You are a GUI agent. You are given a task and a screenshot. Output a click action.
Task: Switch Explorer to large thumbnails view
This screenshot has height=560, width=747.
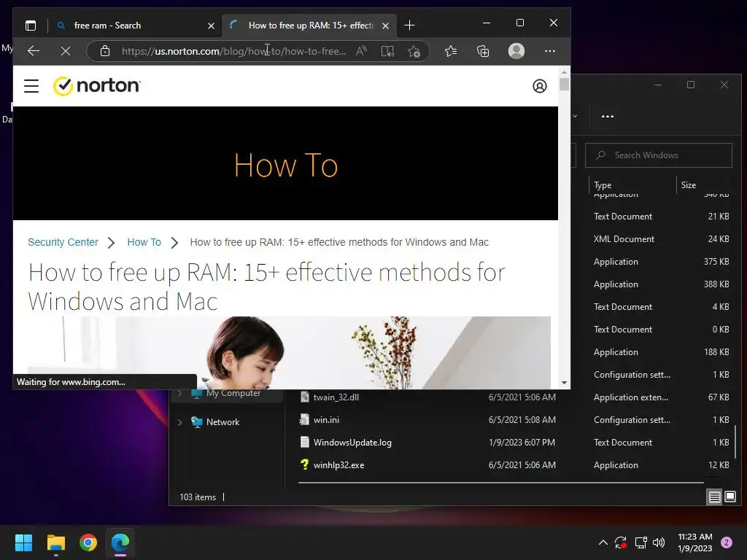[x=729, y=497]
